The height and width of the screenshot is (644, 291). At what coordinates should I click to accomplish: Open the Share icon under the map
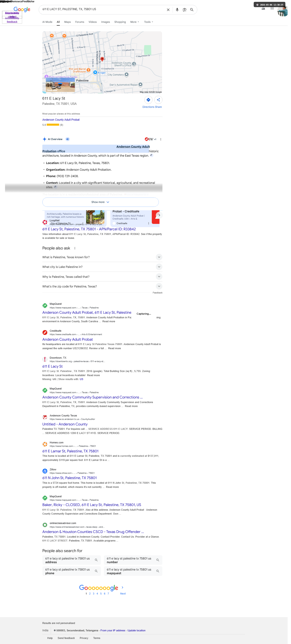[158, 100]
